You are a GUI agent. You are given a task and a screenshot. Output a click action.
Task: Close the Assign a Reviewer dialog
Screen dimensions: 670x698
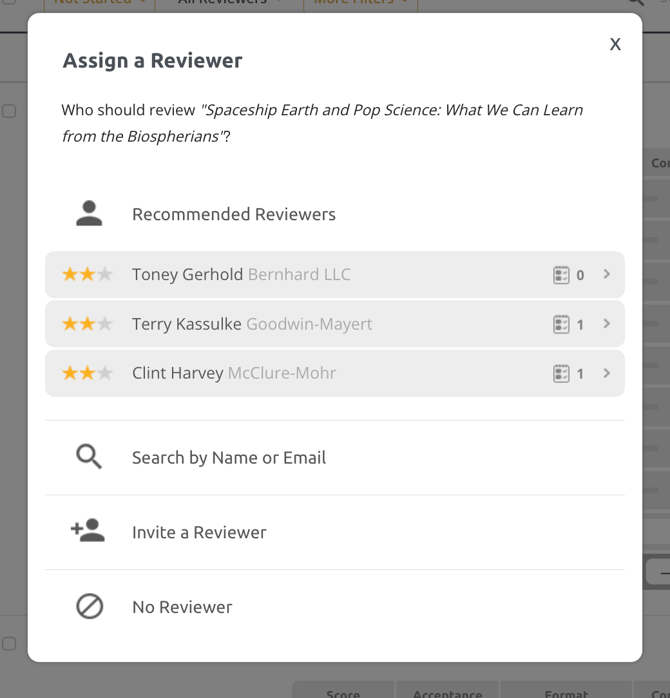coord(615,44)
